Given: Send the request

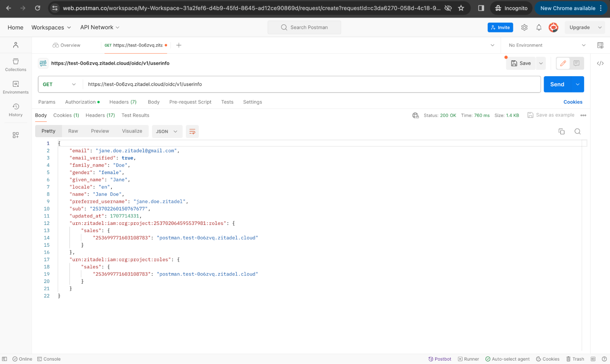Looking at the screenshot, I should pyautogui.click(x=557, y=84).
